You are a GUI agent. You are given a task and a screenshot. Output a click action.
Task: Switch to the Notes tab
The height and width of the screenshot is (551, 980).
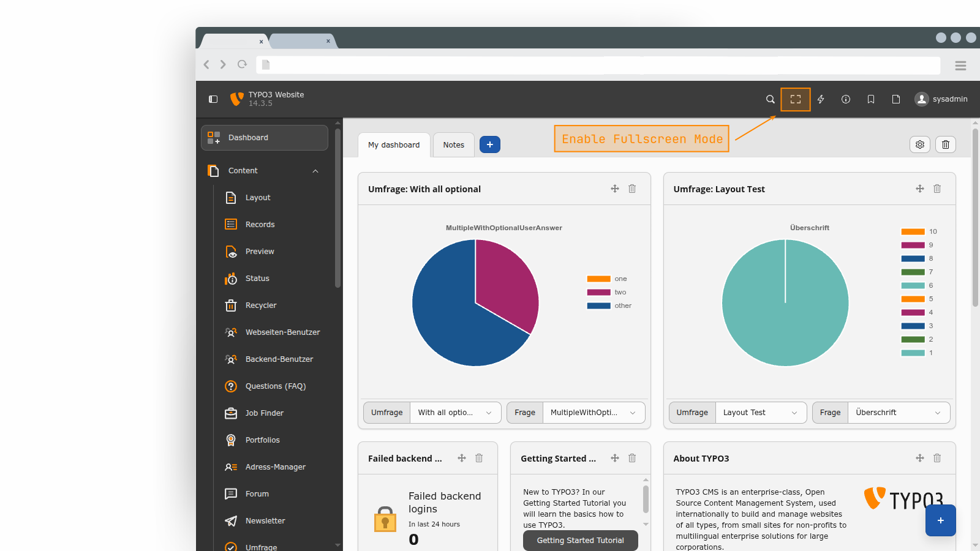pos(454,145)
